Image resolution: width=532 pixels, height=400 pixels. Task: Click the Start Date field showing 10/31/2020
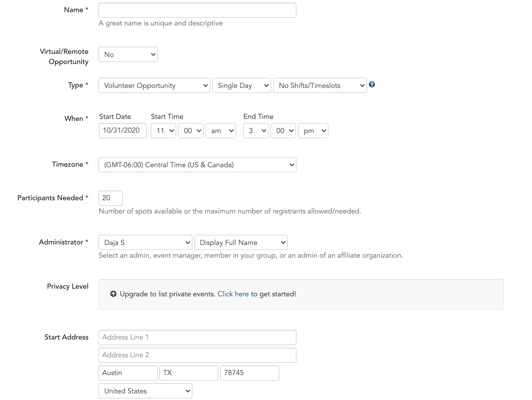click(x=123, y=131)
